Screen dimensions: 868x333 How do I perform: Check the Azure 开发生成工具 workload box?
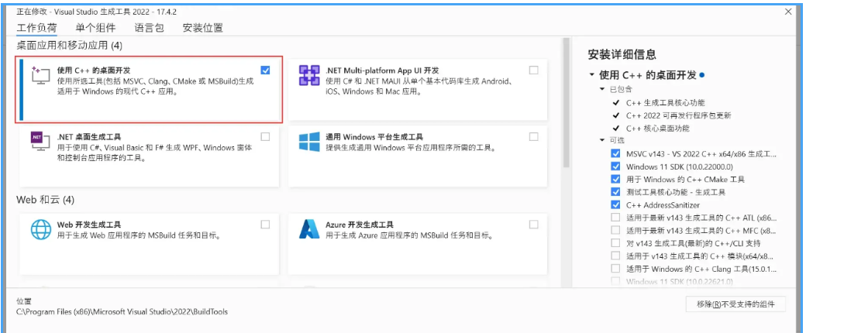534,224
